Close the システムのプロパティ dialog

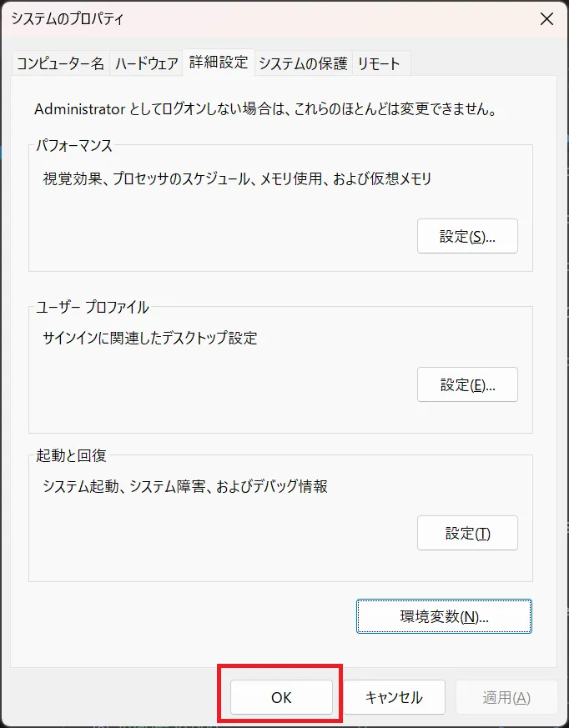[x=546, y=18]
